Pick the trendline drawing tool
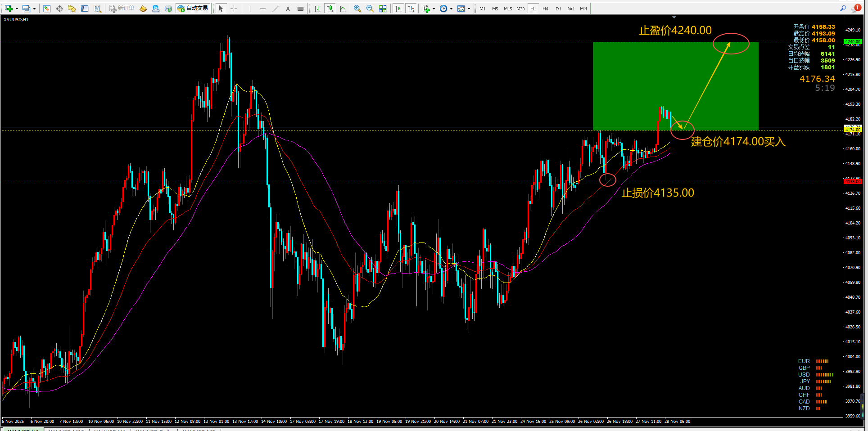Image resolution: width=868 pixels, height=431 pixels. click(x=276, y=9)
